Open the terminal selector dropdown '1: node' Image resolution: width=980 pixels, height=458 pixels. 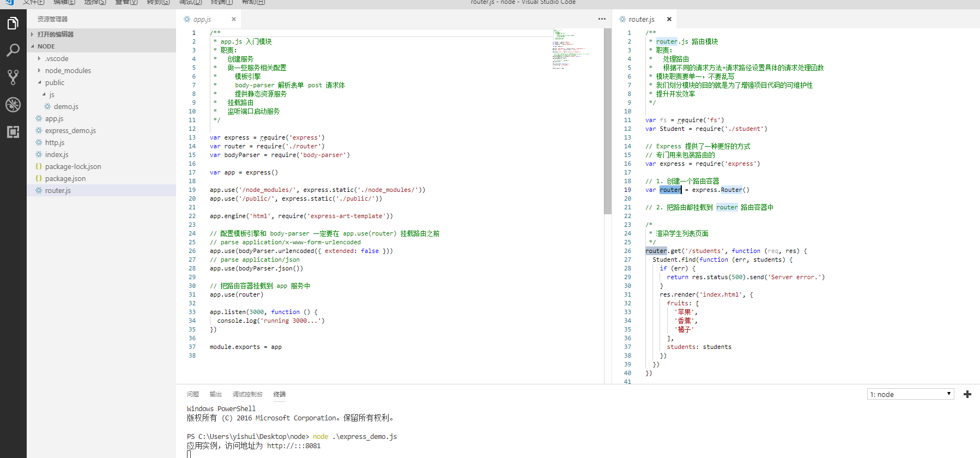pyautogui.click(x=910, y=394)
